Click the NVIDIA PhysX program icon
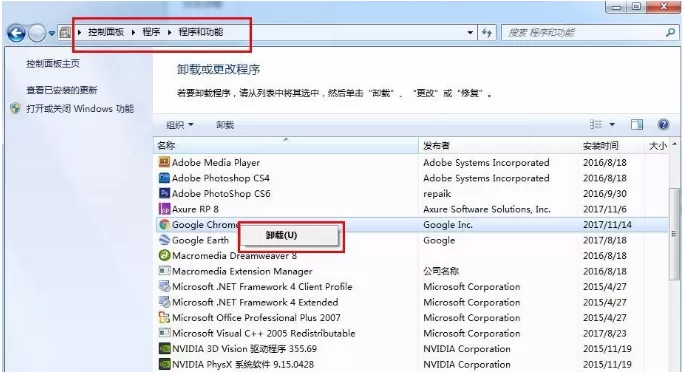The height and width of the screenshot is (374, 685). coord(164,364)
